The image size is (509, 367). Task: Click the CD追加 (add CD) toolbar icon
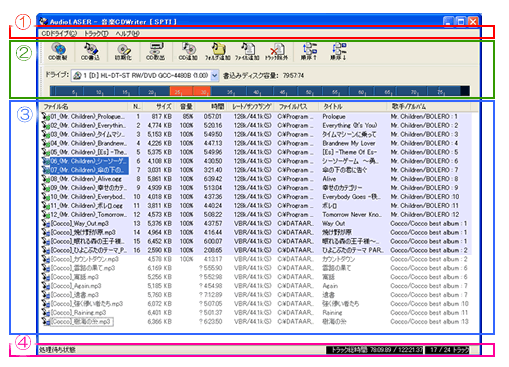[188, 52]
